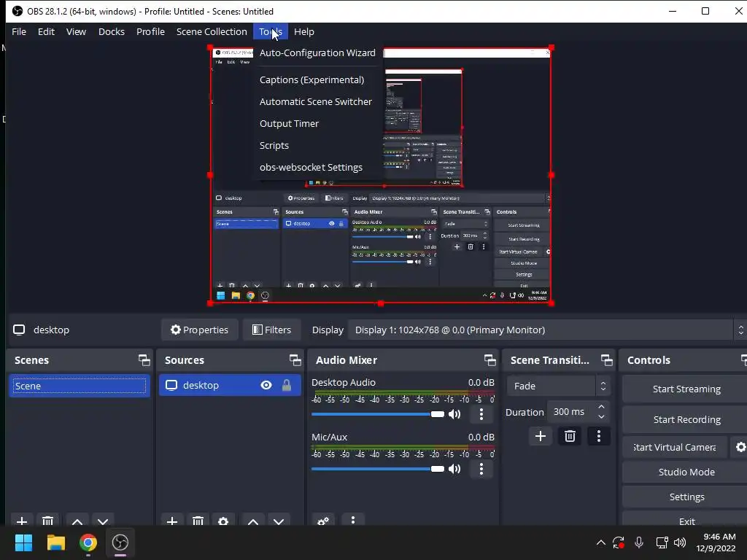This screenshot has width=747, height=560.
Task: Open Windows Start menu
Action: tap(23, 542)
